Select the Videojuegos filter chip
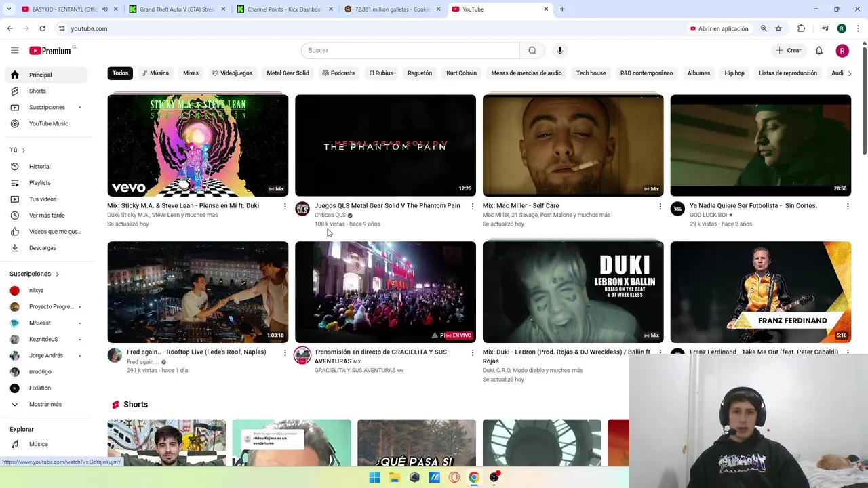 pyautogui.click(x=232, y=73)
